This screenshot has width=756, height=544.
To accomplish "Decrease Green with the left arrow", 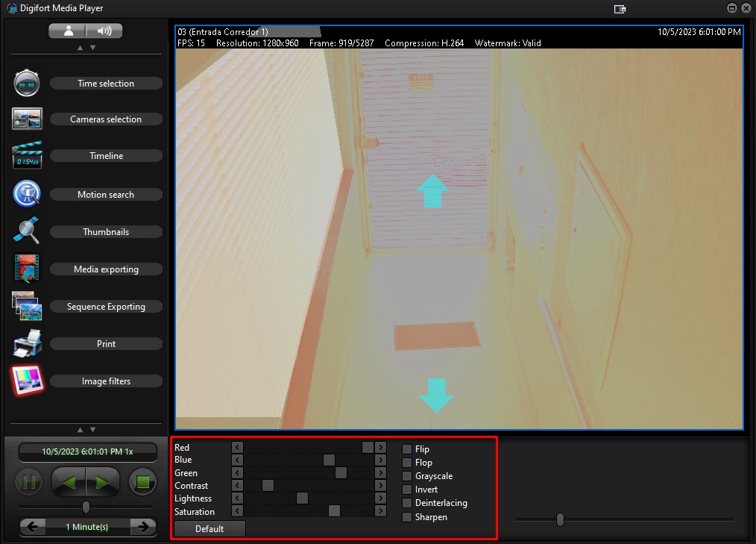I will click(237, 472).
